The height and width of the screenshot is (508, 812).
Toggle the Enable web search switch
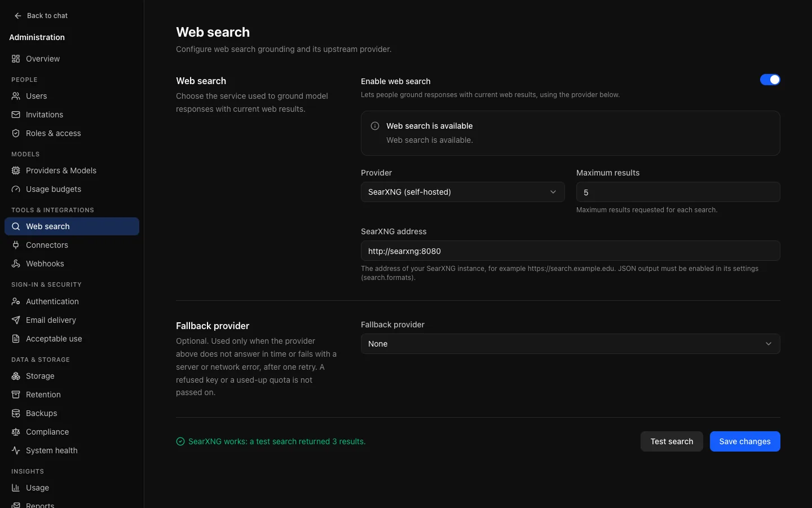tap(770, 80)
